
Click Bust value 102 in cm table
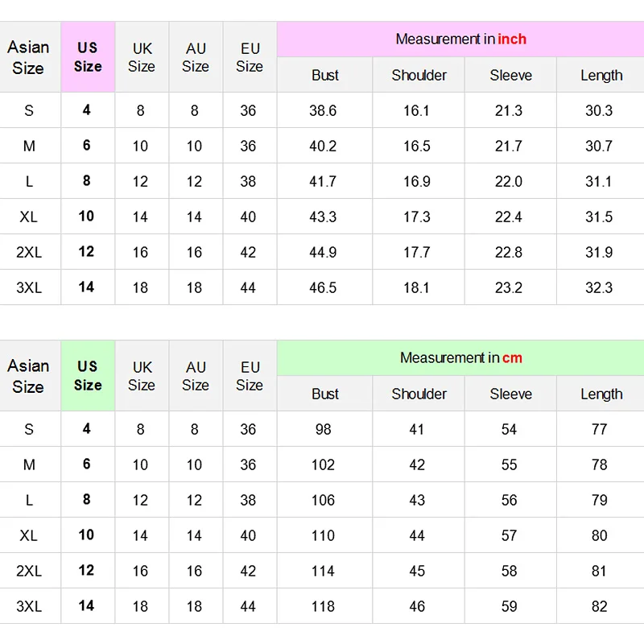(x=324, y=464)
